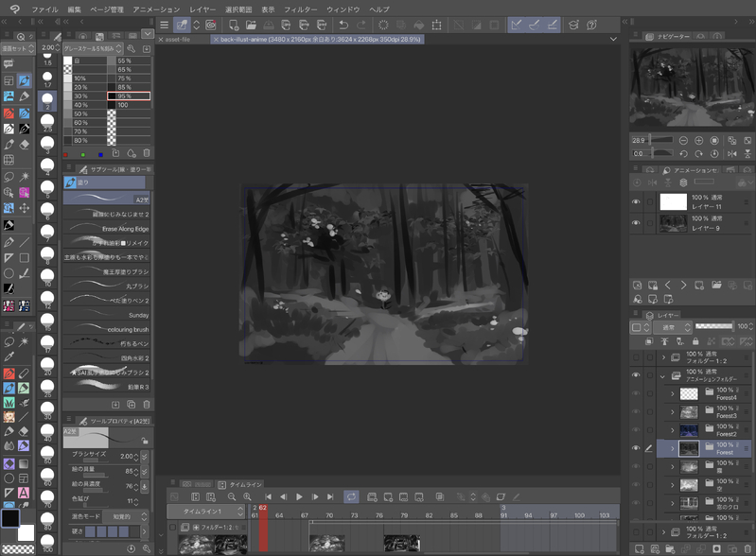Click the create layer mask icon
Viewport: 756px width, 556px height.
[x=716, y=548]
